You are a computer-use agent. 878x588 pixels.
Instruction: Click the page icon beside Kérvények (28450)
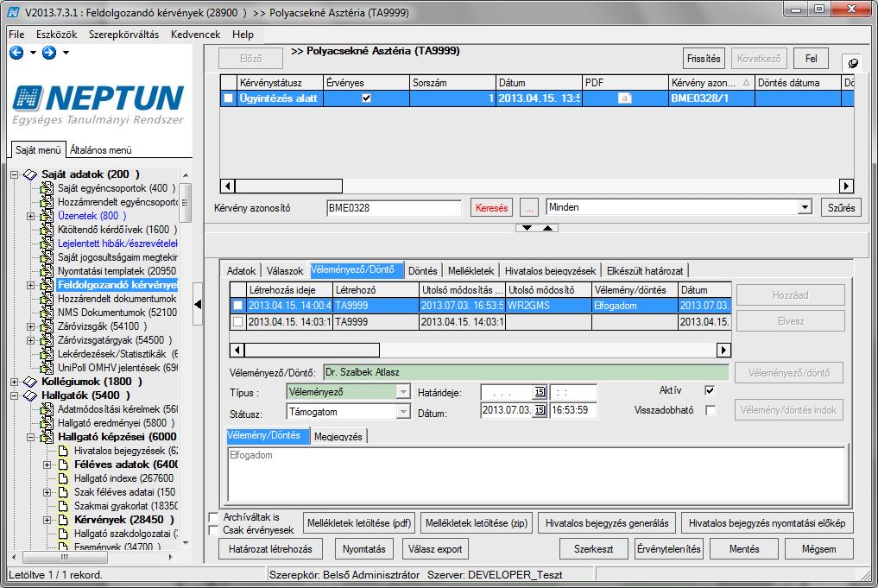click(x=64, y=520)
